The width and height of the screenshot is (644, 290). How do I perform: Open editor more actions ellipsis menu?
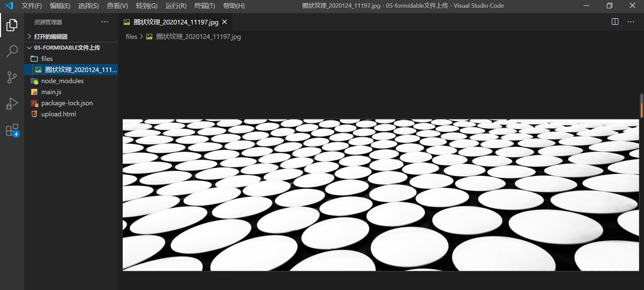(631, 22)
